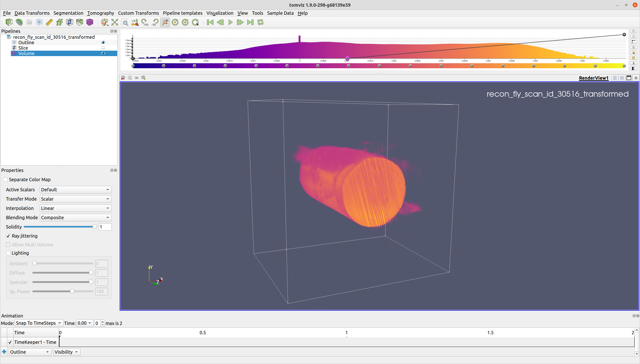
Task: Toggle 3D interaction mode in RenderView1
Action: [137, 78]
